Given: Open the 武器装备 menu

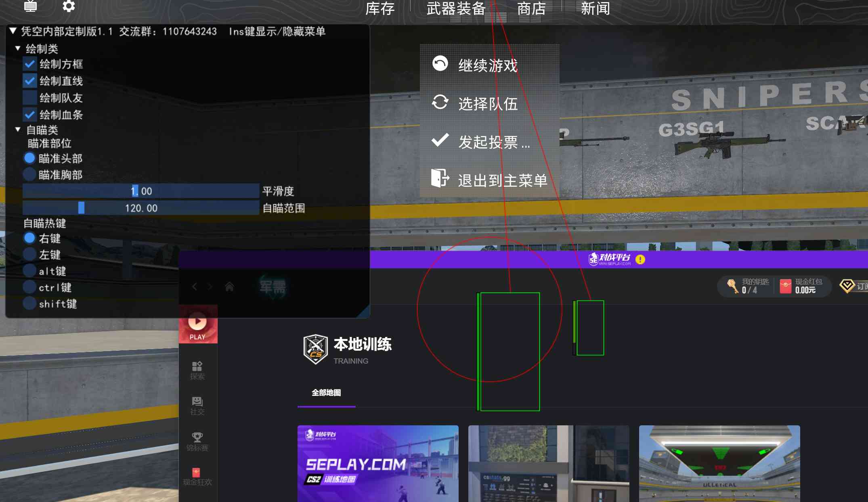Looking at the screenshot, I should [456, 8].
